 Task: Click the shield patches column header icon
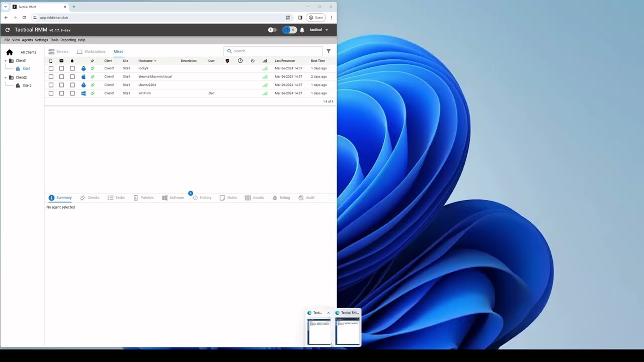227,61
